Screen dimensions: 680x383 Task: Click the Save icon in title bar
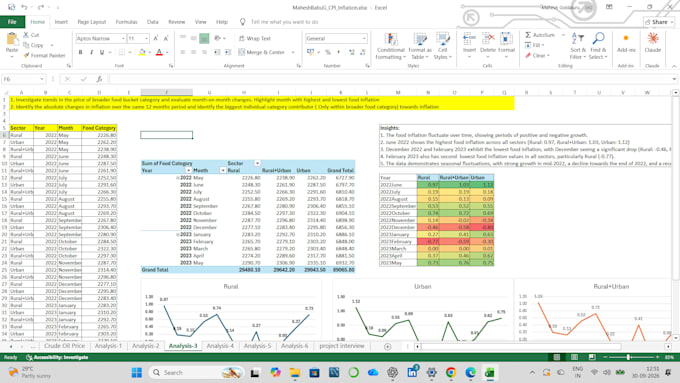pos(11,7)
